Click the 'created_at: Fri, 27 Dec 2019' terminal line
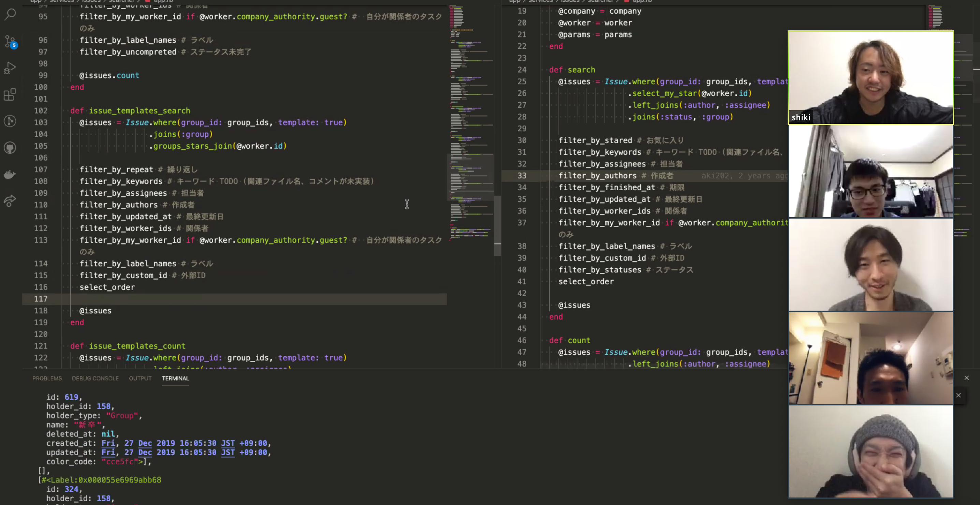 tap(159, 443)
